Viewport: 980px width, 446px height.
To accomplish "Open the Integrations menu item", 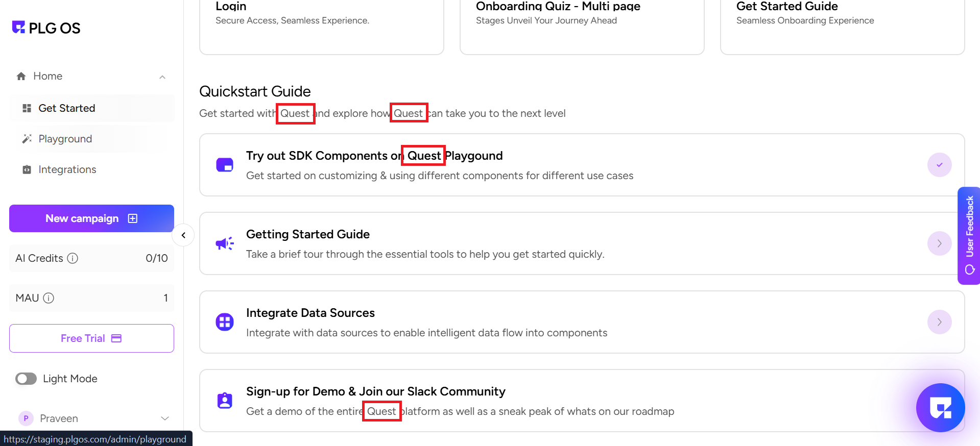I will (67, 169).
